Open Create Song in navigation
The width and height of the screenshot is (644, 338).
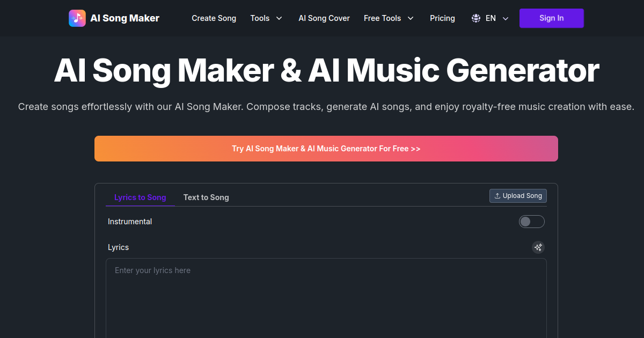214,18
